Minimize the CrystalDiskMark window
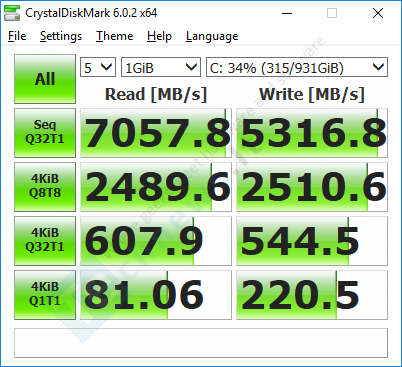402x367 pixels. point(287,13)
